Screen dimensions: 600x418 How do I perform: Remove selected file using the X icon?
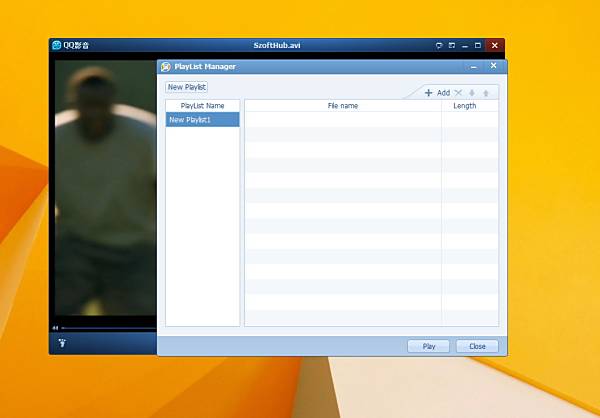(x=458, y=93)
